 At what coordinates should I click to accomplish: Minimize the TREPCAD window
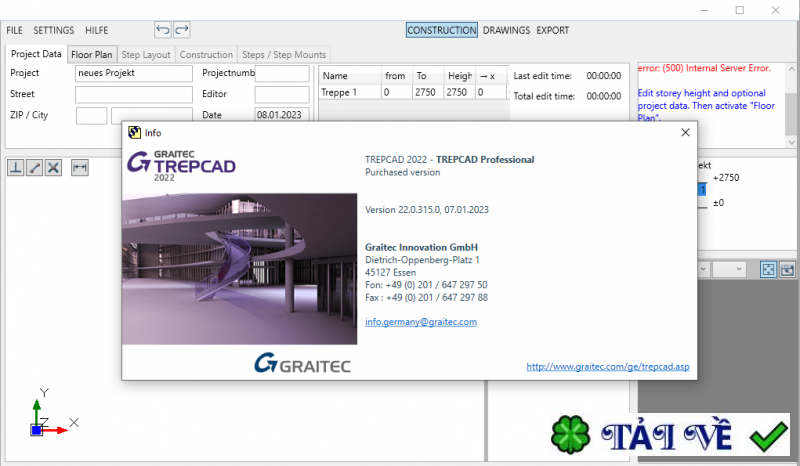click(705, 10)
